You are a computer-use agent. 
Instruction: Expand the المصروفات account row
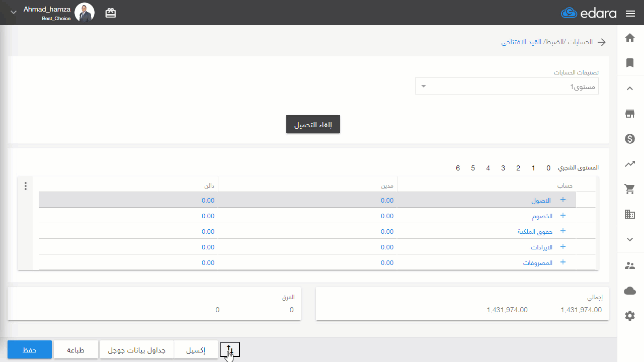pyautogui.click(x=563, y=262)
